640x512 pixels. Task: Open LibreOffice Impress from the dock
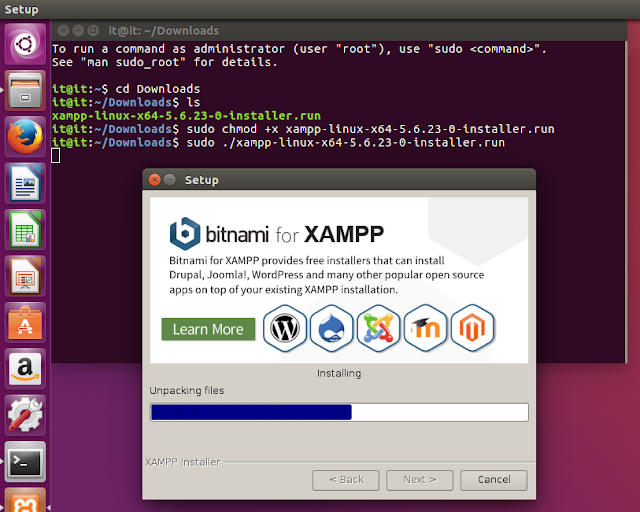point(25,276)
